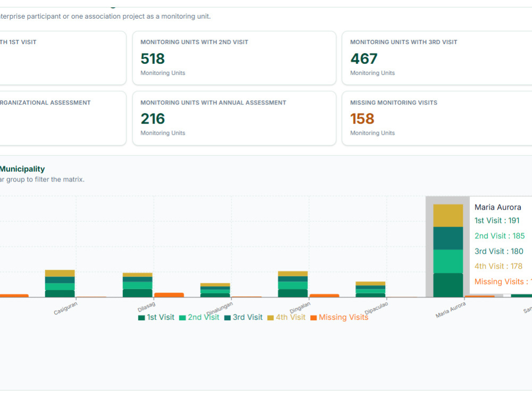The height and width of the screenshot is (399, 532).
Task: Toggle the 4th Visit legend entry
Action: (286, 317)
